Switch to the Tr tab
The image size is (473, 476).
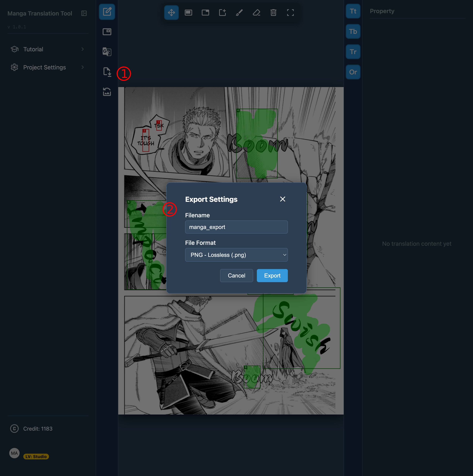pos(353,52)
